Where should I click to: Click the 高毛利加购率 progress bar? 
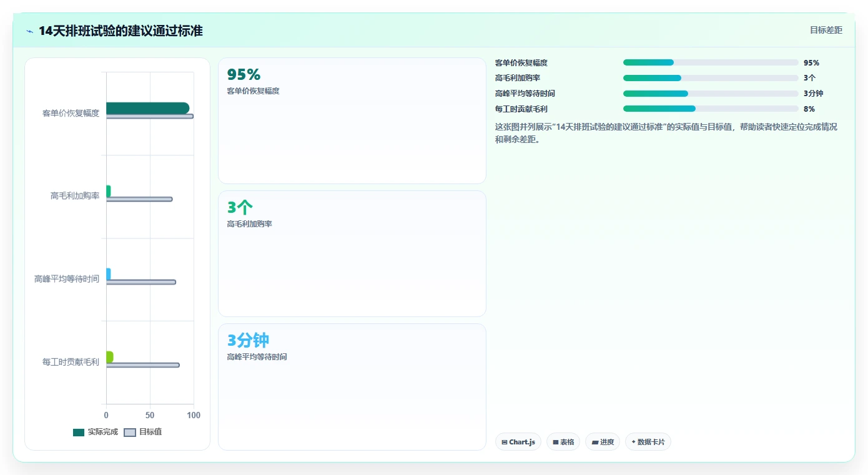(711, 78)
